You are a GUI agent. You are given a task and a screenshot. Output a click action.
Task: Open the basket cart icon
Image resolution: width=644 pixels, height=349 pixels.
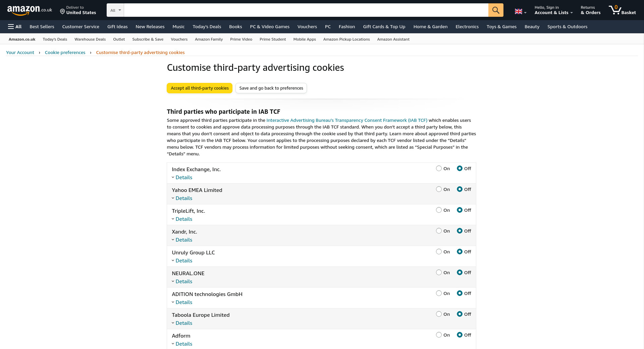tap(615, 10)
